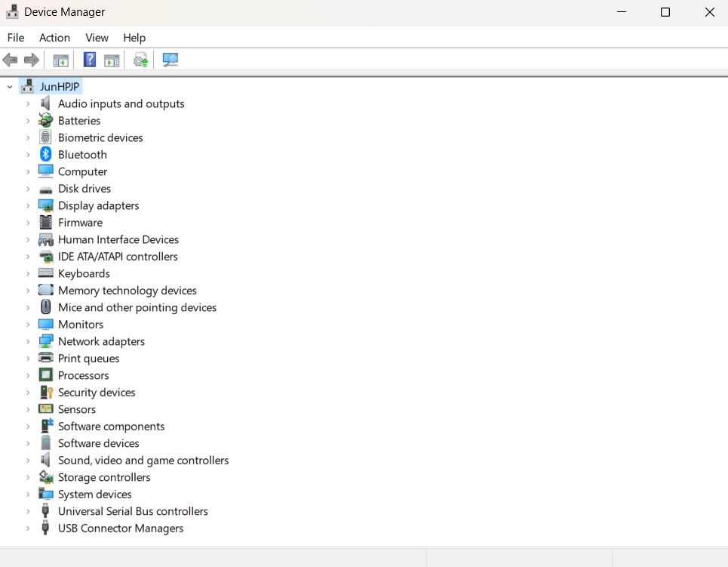Click the Network adapters category icon
Viewport: 728px width, 567px height.
click(45, 341)
